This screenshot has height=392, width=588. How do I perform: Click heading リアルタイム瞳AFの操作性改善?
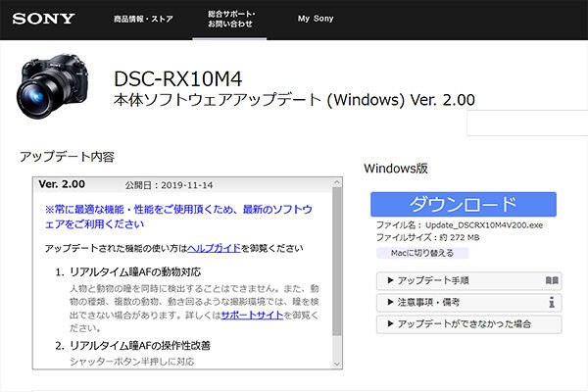[140, 346]
